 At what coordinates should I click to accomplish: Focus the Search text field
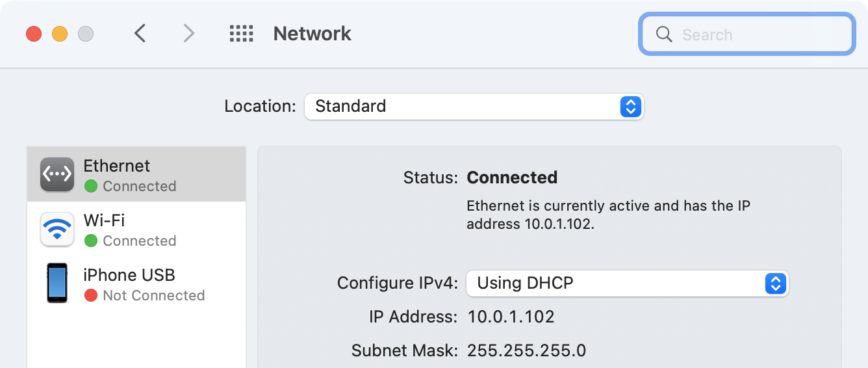tap(747, 34)
